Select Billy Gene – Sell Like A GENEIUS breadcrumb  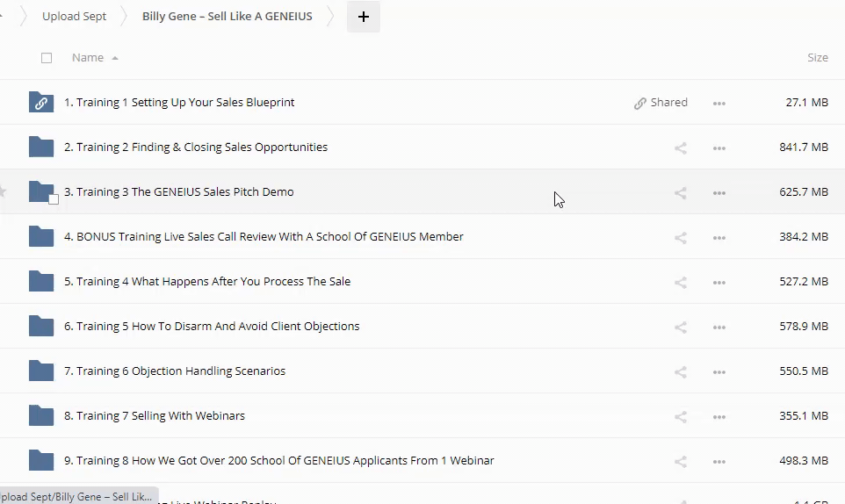(227, 17)
